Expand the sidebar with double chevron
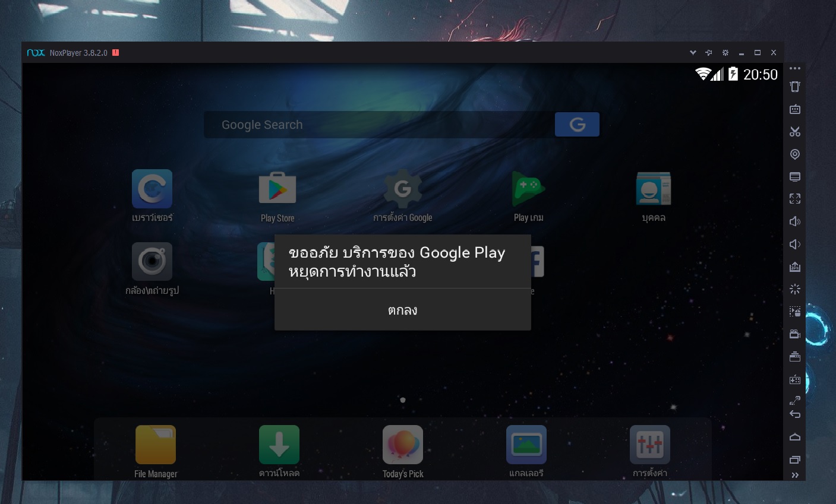 pos(795,475)
